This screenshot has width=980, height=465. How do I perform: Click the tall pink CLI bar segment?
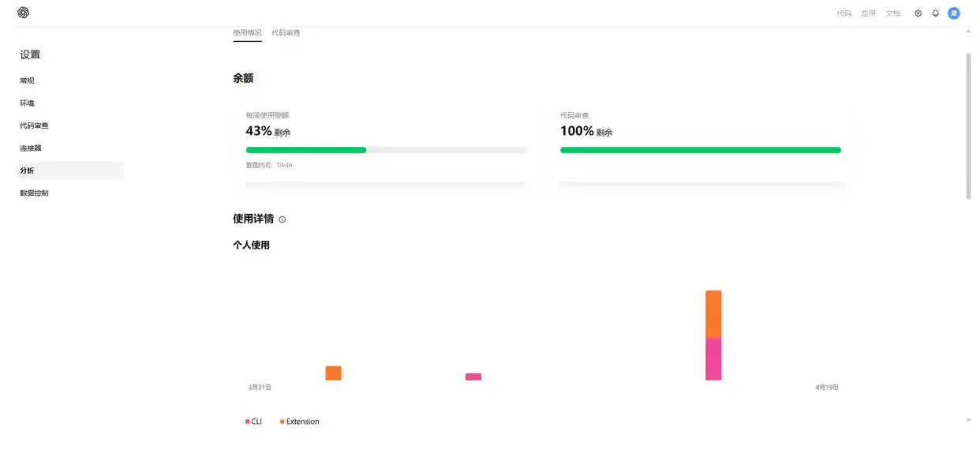click(x=713, y=359)
